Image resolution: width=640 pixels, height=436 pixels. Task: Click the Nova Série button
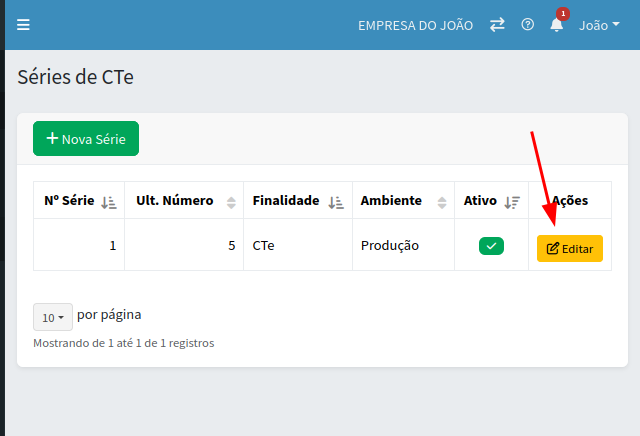click(86, 139)
